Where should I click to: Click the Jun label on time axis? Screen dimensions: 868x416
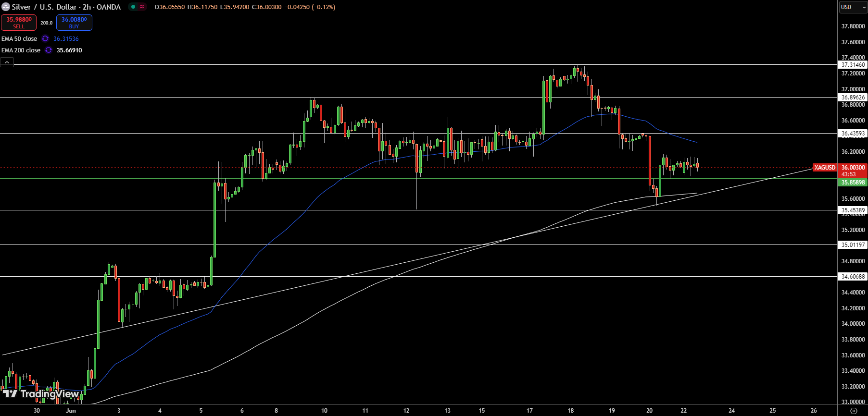[x=71, y=410]
